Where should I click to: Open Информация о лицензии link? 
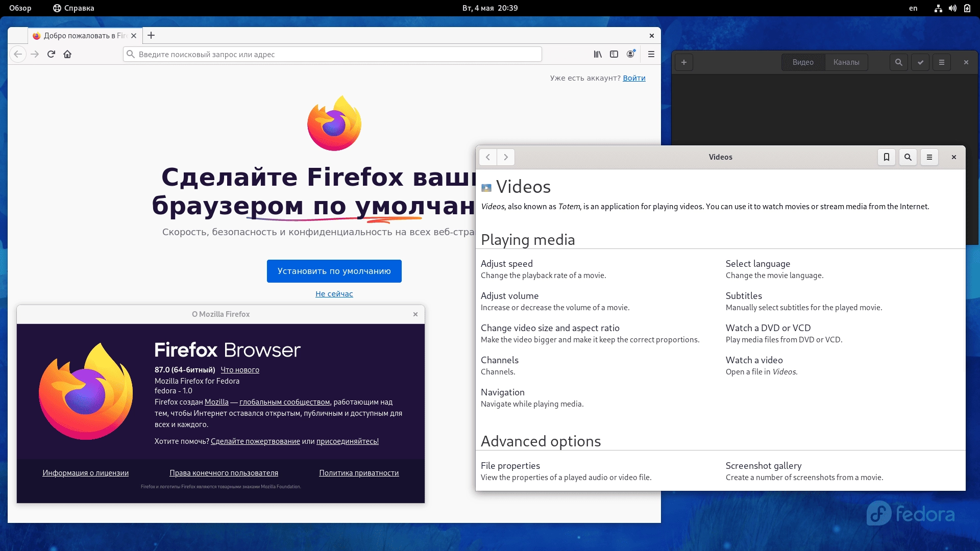click(85, 473)
